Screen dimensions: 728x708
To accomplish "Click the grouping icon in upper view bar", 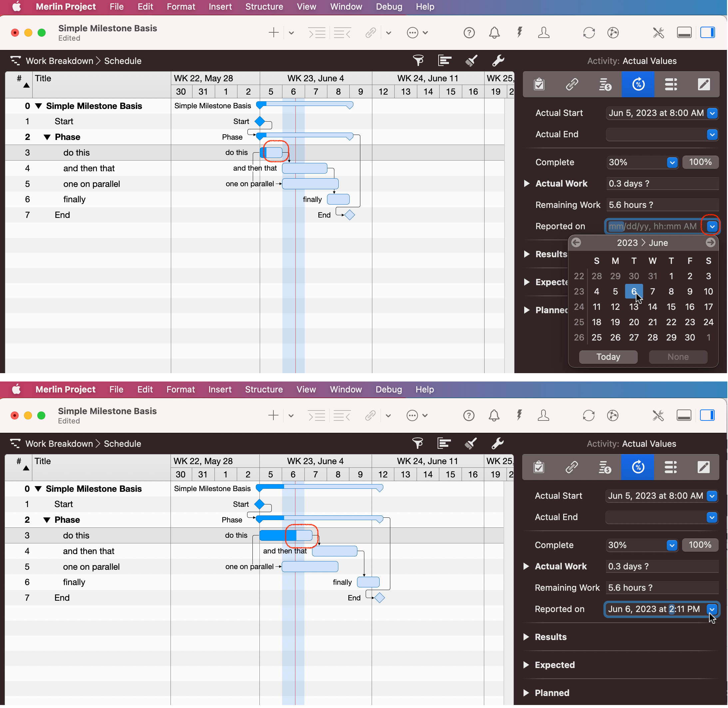I will pyautogui.click(x=445, y=61).
